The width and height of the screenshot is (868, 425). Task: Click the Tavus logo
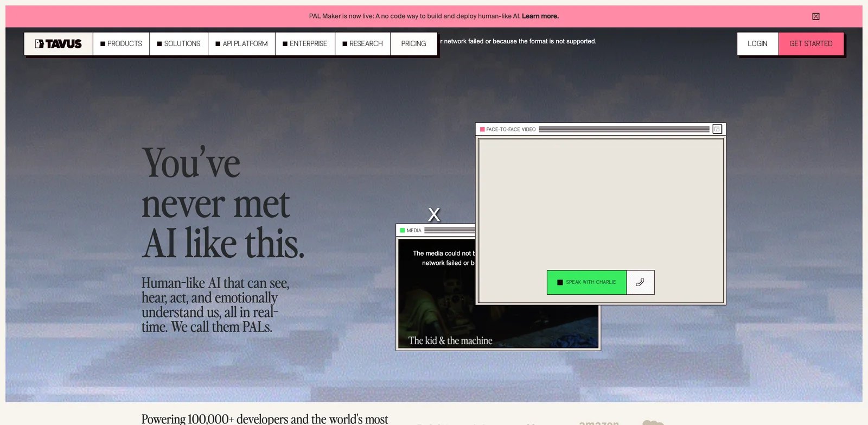(59, 44)
